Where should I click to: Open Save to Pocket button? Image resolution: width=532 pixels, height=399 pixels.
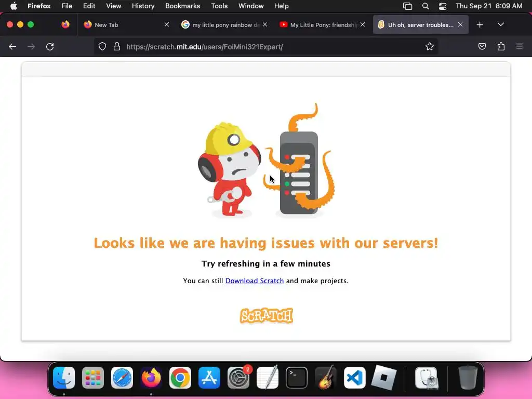tap(482, 46)
